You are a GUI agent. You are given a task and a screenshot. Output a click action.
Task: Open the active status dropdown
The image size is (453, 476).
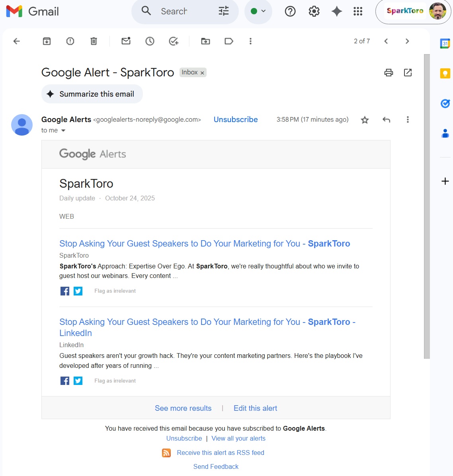point(258,11)
